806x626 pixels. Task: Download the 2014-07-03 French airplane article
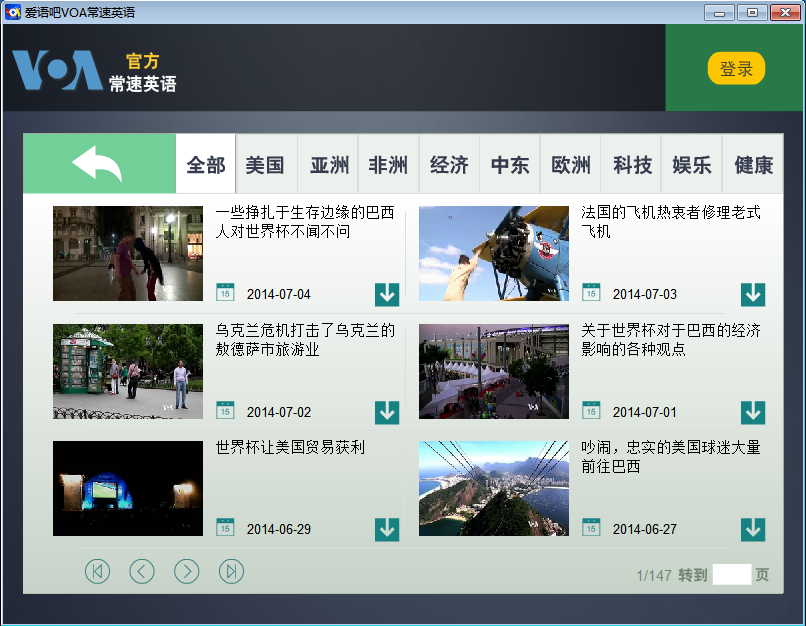pos(753,294)
